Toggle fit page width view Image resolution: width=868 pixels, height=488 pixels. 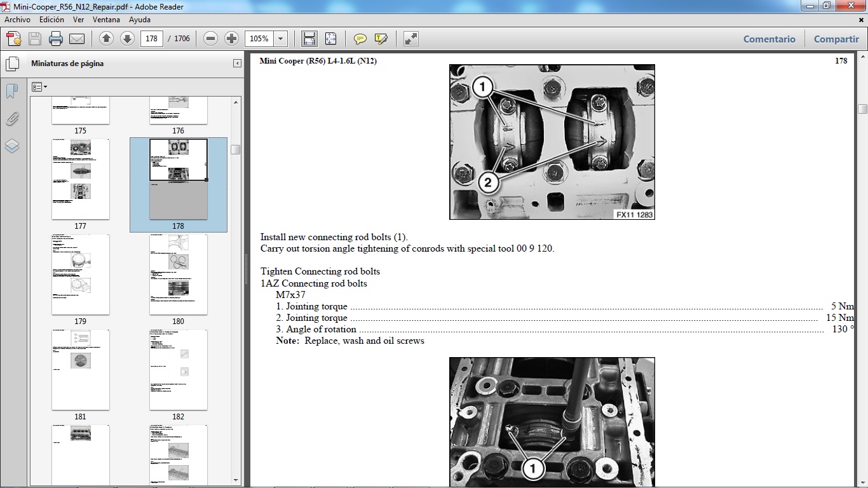click(309, 38)
